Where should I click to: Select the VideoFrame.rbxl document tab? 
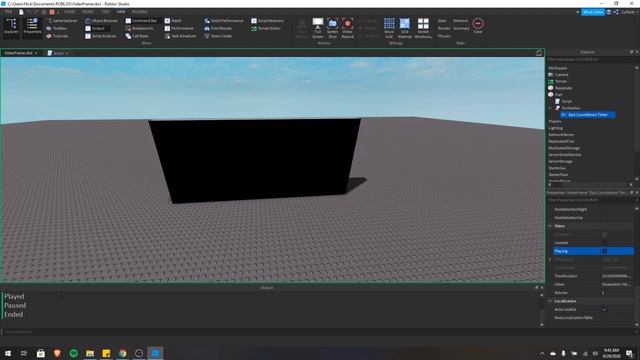(x=19, y=53)
